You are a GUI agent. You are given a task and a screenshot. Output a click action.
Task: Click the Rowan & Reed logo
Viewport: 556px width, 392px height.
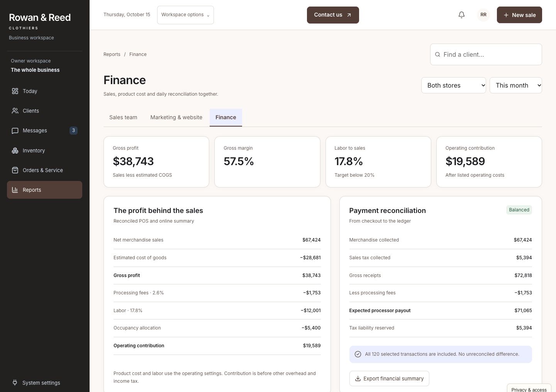click(x=40, y=21)
